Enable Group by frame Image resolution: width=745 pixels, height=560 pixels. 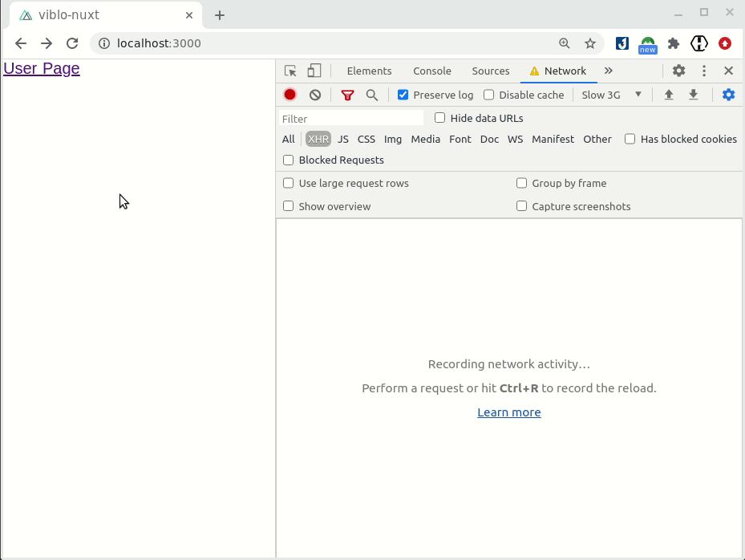(x=522, y=183)
